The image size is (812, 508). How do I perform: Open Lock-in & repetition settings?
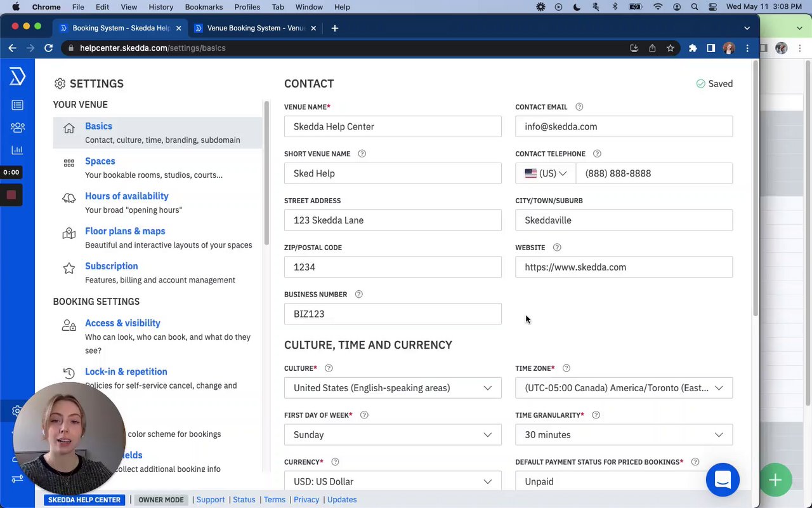[157, 378]
